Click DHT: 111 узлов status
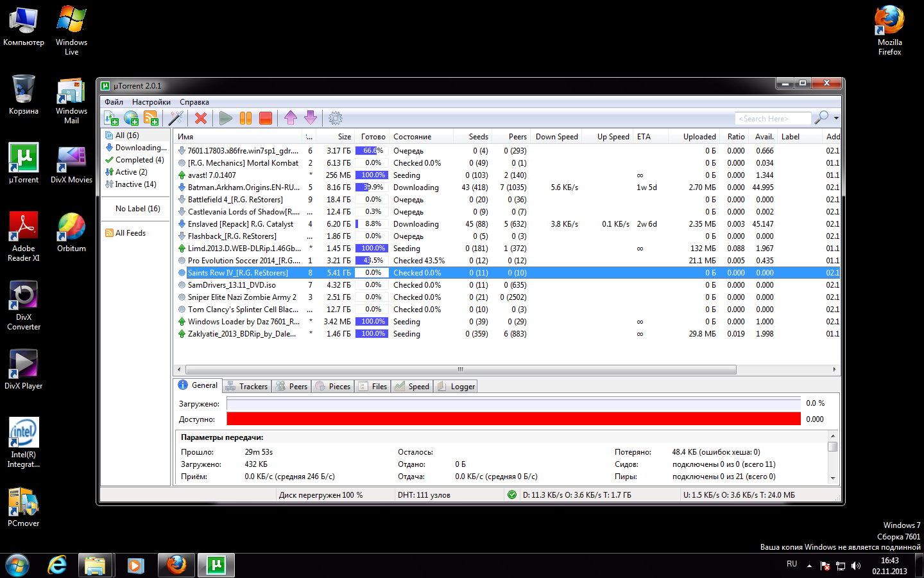Image resolution: width=924 pixels, height=578 pixels. point(424,495)
